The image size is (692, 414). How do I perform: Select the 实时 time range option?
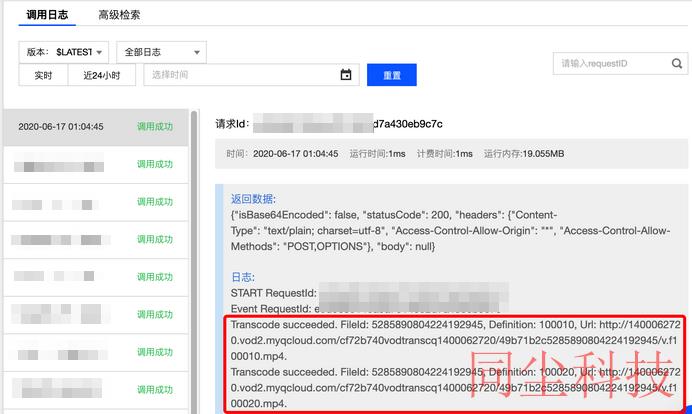[x=43, y=75]
